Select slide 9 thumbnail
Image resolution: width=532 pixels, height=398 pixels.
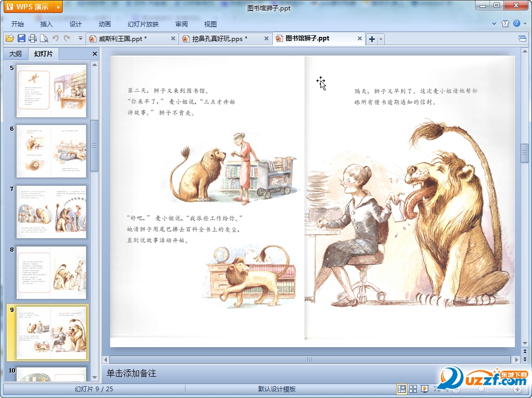(51, 333)
